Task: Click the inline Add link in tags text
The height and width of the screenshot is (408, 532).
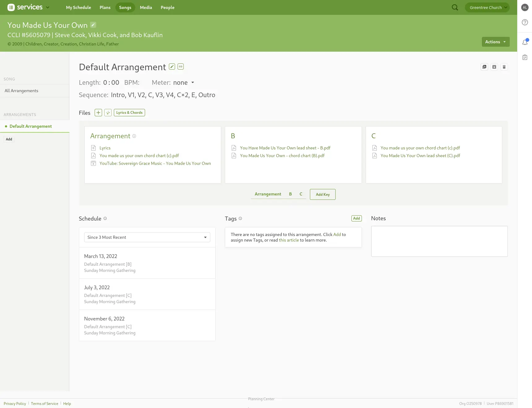Action: tap(337, 234)
